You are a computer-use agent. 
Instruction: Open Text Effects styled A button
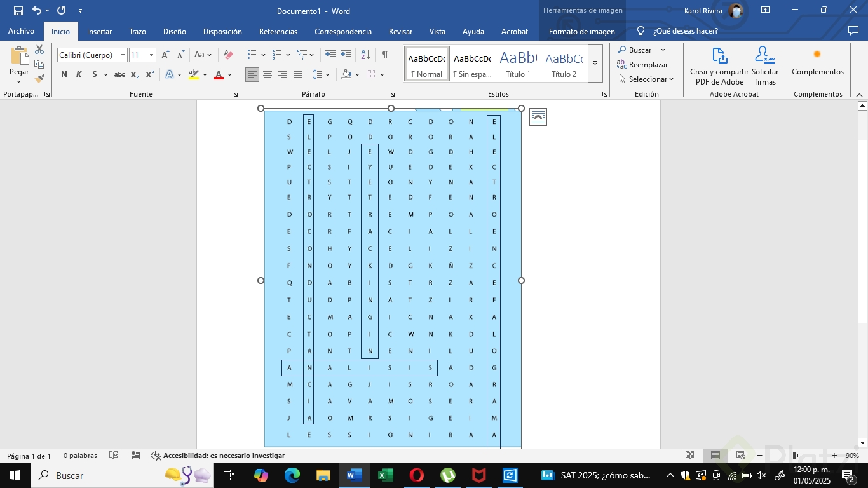(170, 75)
